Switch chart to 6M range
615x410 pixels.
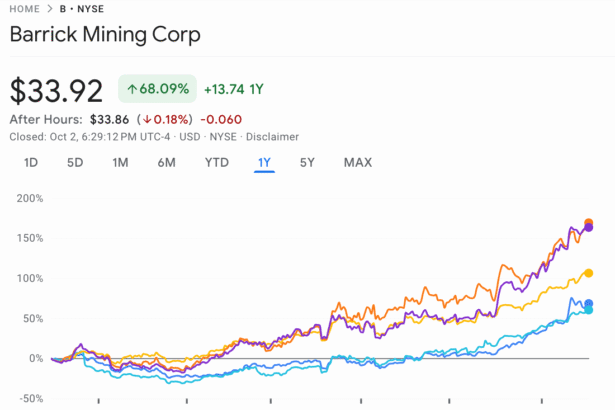pos(166,162)
